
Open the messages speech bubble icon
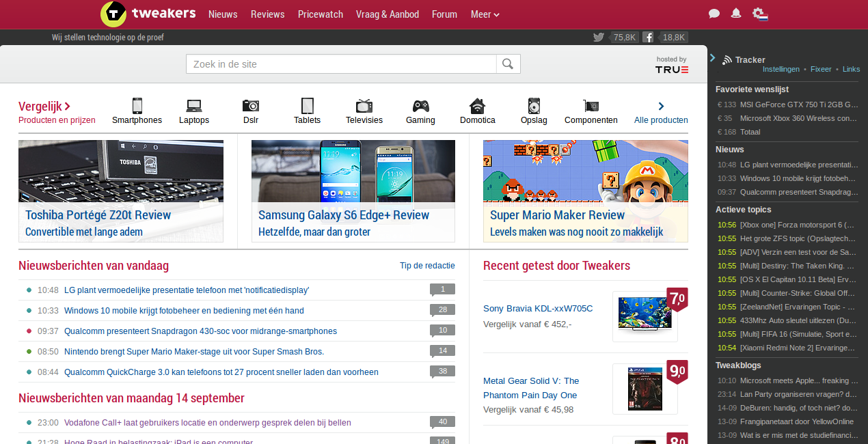pyautogui.click(x=714, y=14)
